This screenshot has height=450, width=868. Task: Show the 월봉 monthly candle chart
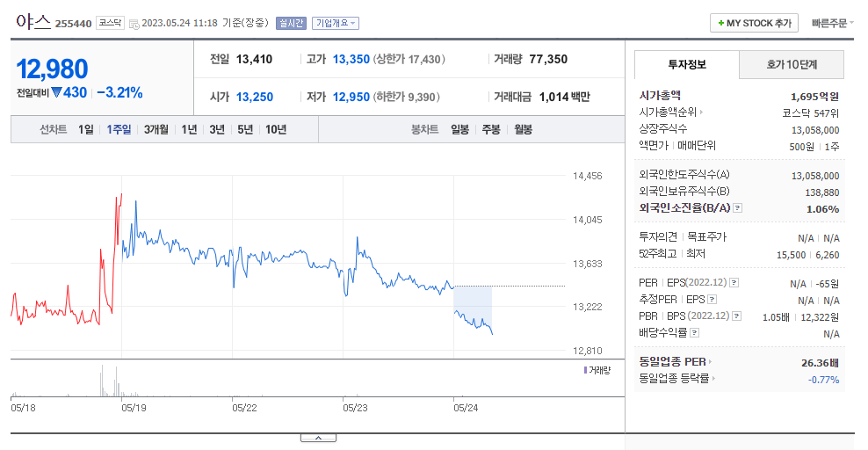coord(523,129)
